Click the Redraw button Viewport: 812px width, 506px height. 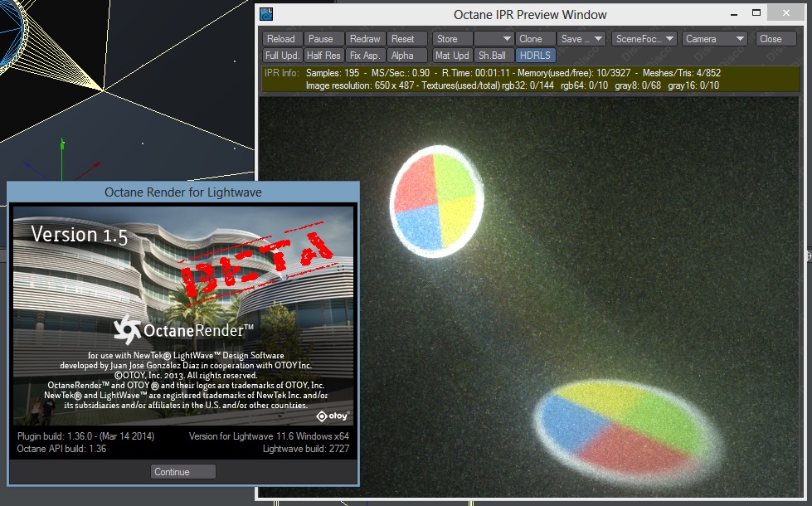point(365,39)
